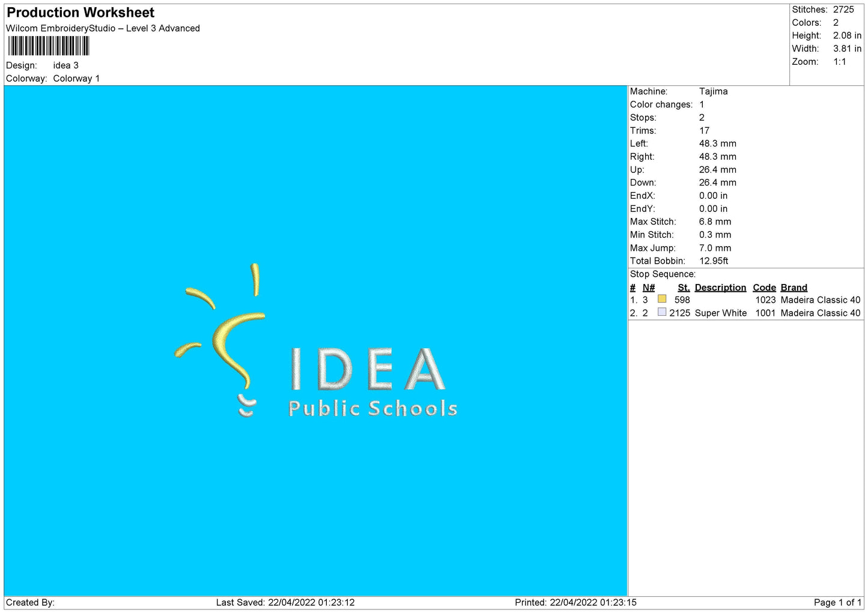
Task: Click the Min Stitch value 0.3 mm
Action: [x=715, y=235]
